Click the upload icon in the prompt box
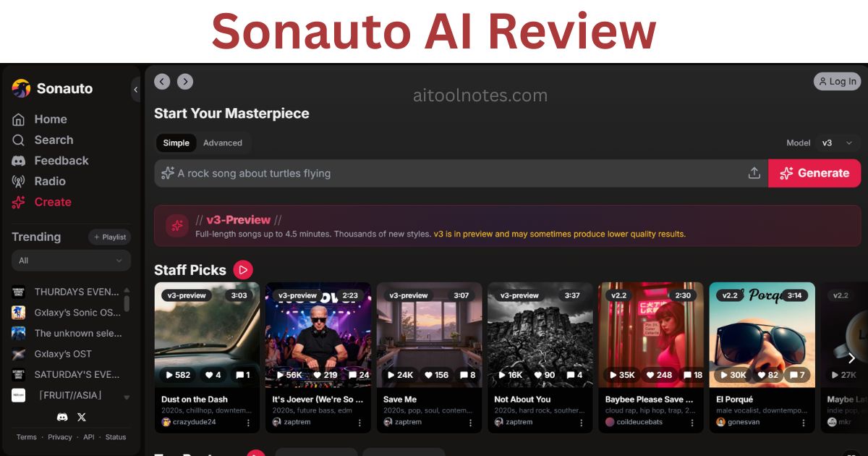The image size is (868, 456). click(754, 173)
